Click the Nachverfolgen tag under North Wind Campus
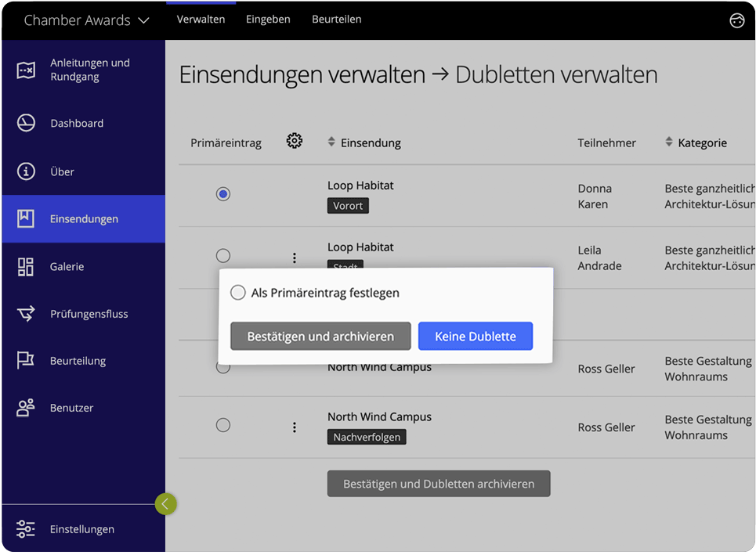 (x=367, y=437)
